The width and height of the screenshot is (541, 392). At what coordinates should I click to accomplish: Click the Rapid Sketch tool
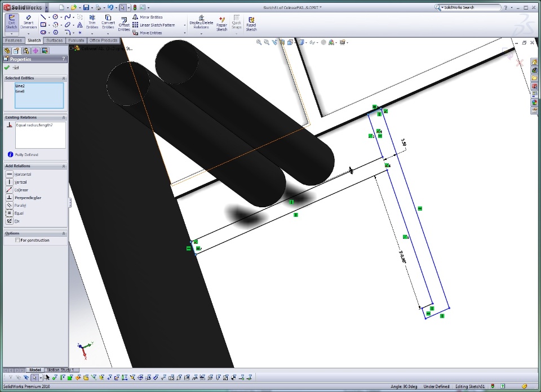(251, 24)
